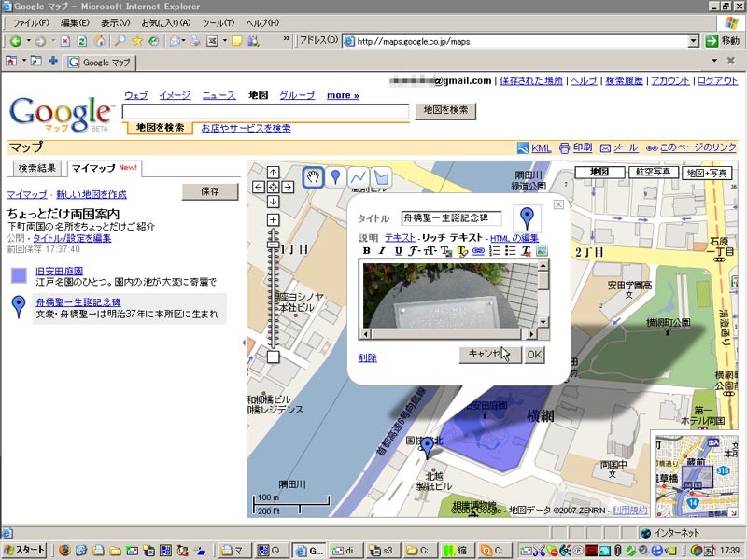This screenshot has height=560, width=747.
Task: Zoom out with the minus button
Action: point(273,357)
